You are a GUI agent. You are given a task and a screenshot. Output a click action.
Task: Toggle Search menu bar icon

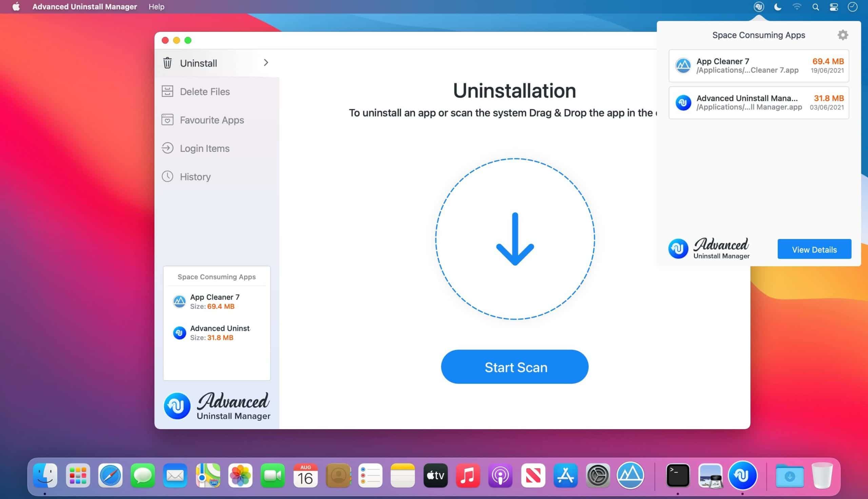[x=816, y=7]
